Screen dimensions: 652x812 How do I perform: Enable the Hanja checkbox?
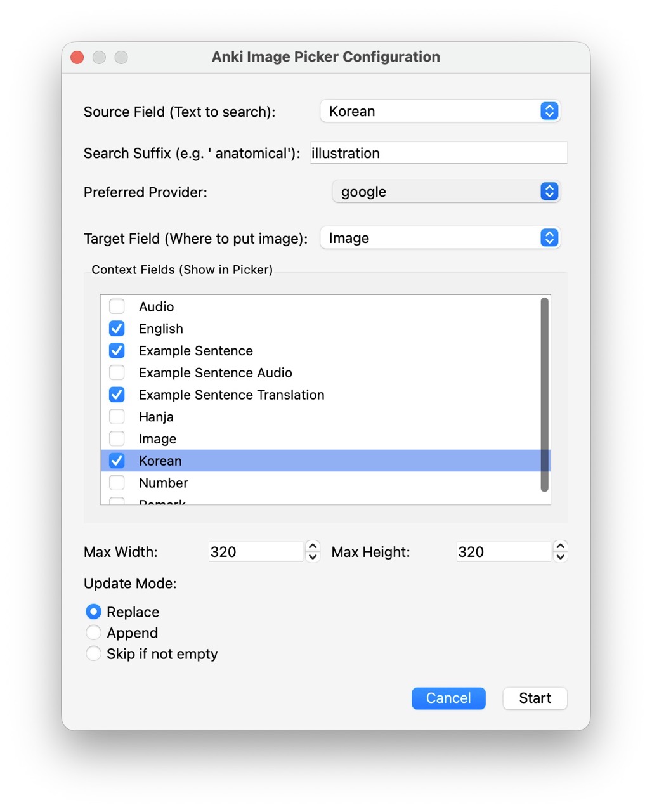[117, 417]
